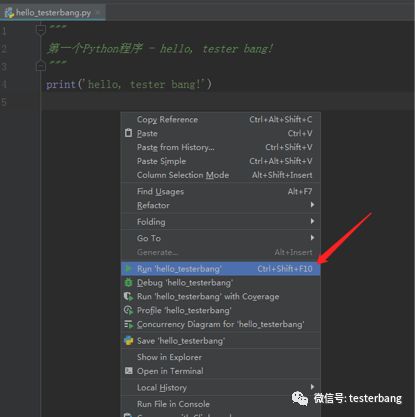415x417 pixels.
Task: Choose Copy Reference from the context menu
Action: coord(220,119)
